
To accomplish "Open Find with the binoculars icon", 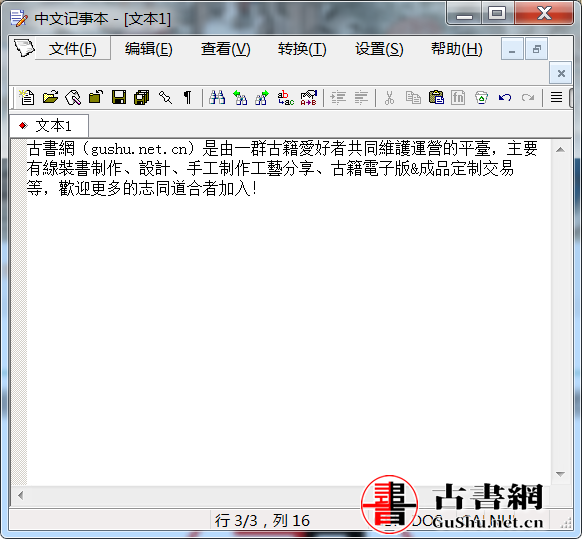I will pos(217,98).
